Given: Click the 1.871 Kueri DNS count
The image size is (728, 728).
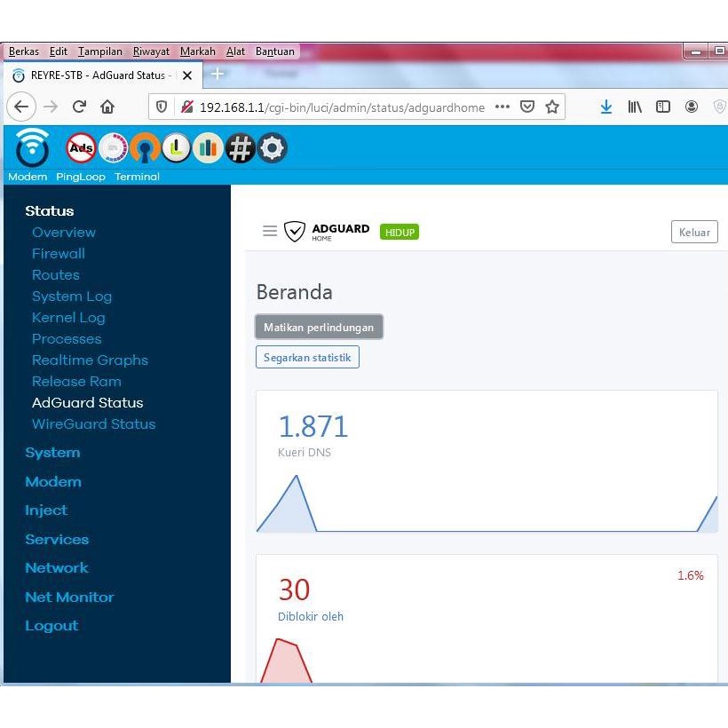Looking at the screenshot, I should (x=313, y=426).
